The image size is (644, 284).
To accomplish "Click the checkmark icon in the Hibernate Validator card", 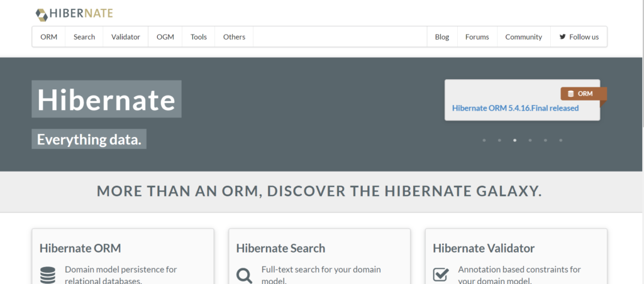I will 441,275.
